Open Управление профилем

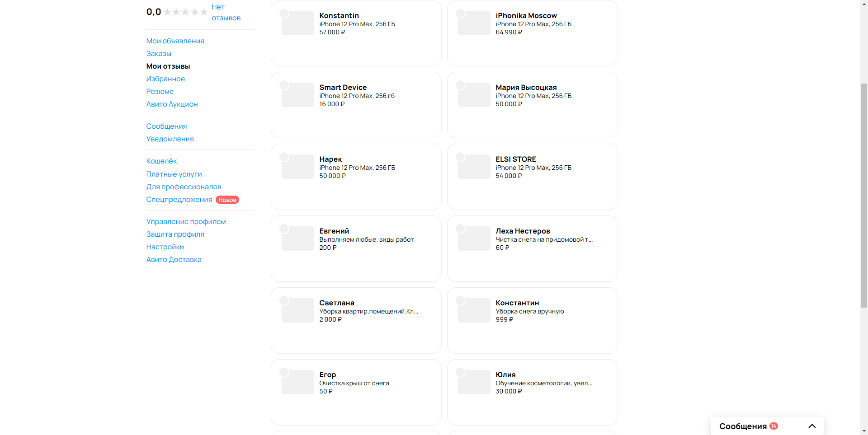point(186,221)
